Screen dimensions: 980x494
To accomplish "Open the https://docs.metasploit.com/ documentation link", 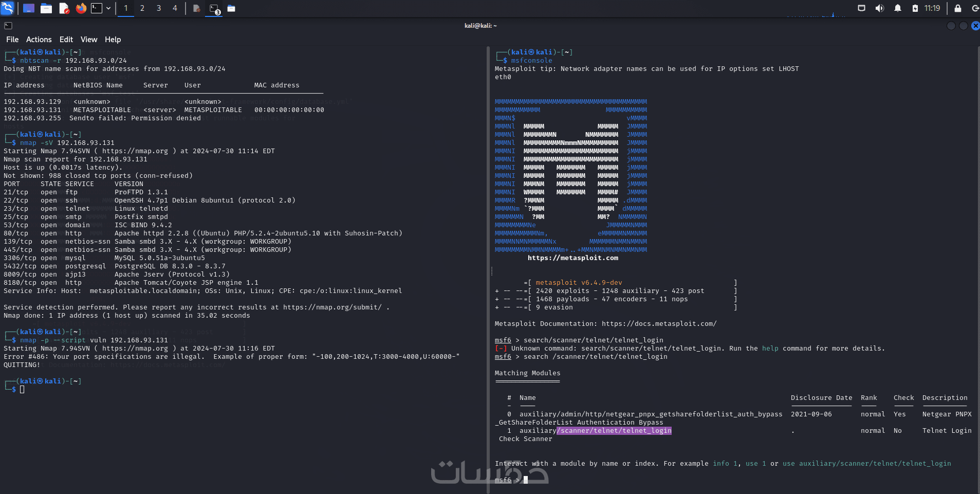I will click(x=659, y=324).
